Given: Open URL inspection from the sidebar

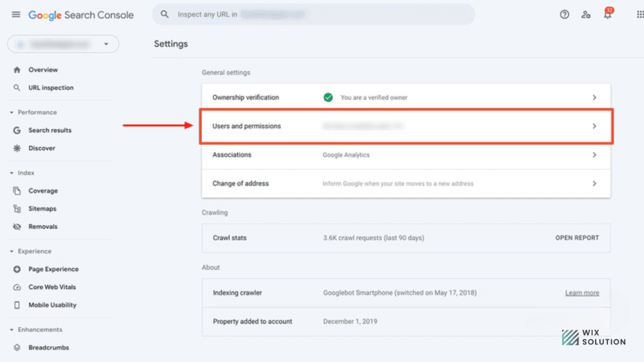Looking at the screenshot, I should pos(51,88).
